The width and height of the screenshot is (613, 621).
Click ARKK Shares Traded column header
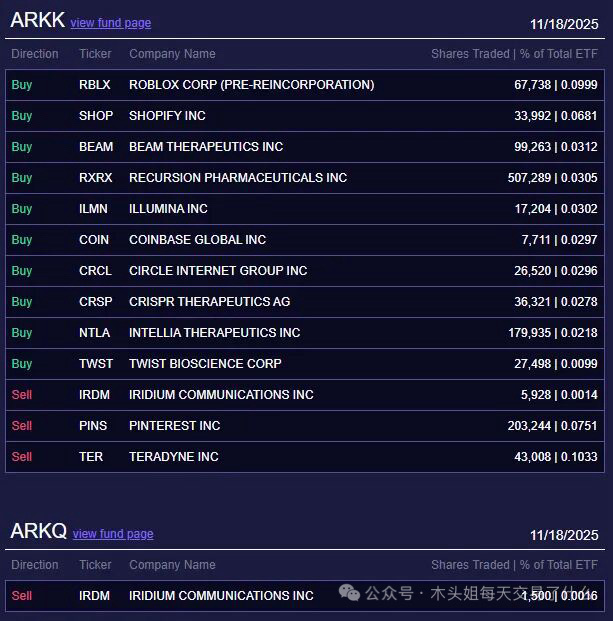[x=514, y=54]
